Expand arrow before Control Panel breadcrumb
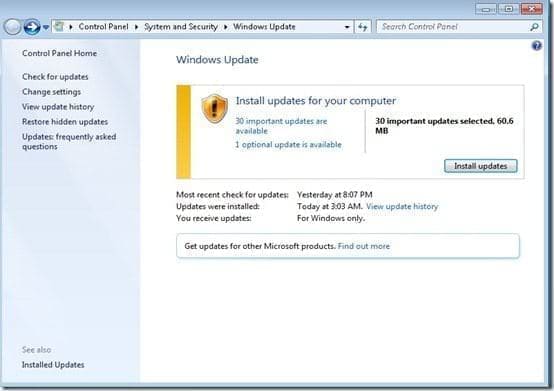This screenshot has height=391, width=554. [71, 27]
